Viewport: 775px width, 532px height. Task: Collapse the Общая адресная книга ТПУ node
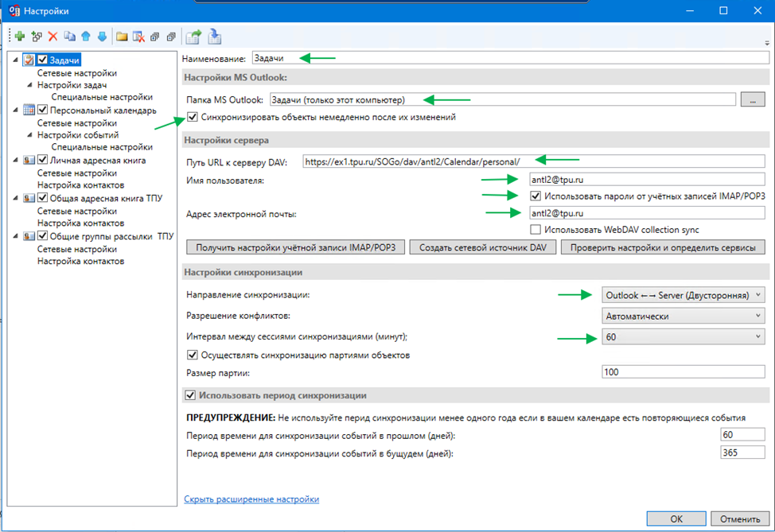coord(15,197)
